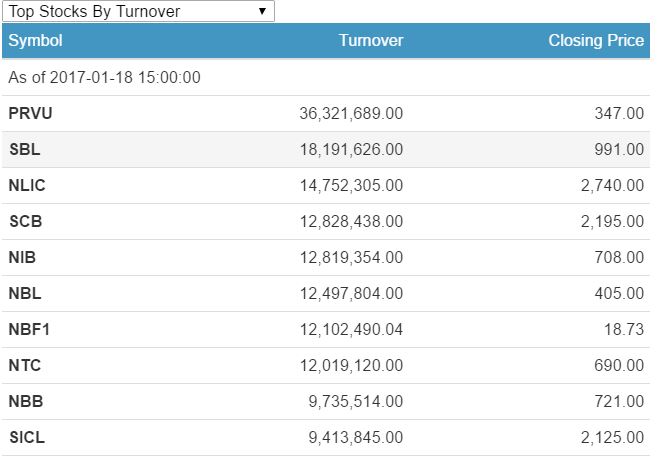This screenshot has height=458, width=657.
Task: Click the Closing Price column header
Action: point(596,41)
